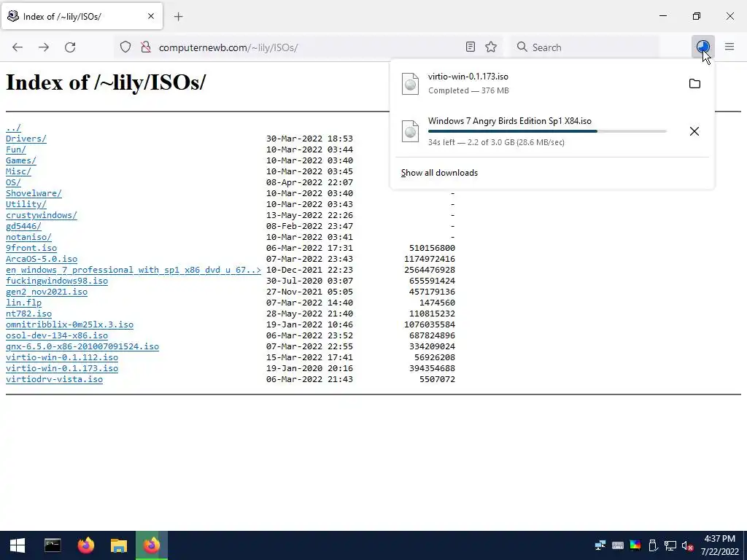Click the fuckingwindows98.iso link
This screenshot has width=747, height=560.
coord(57,281)
